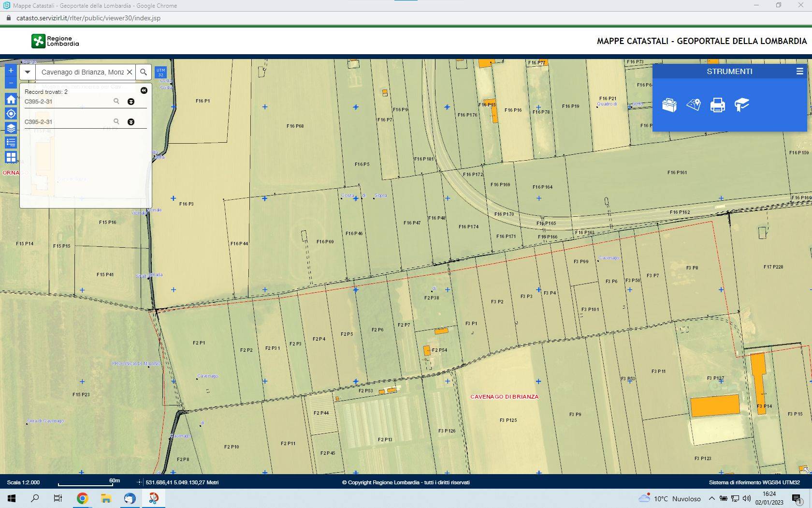Toggle the UTM 32 coordinate button
This screenshot has height=508, width=812.
coord(160,73)
